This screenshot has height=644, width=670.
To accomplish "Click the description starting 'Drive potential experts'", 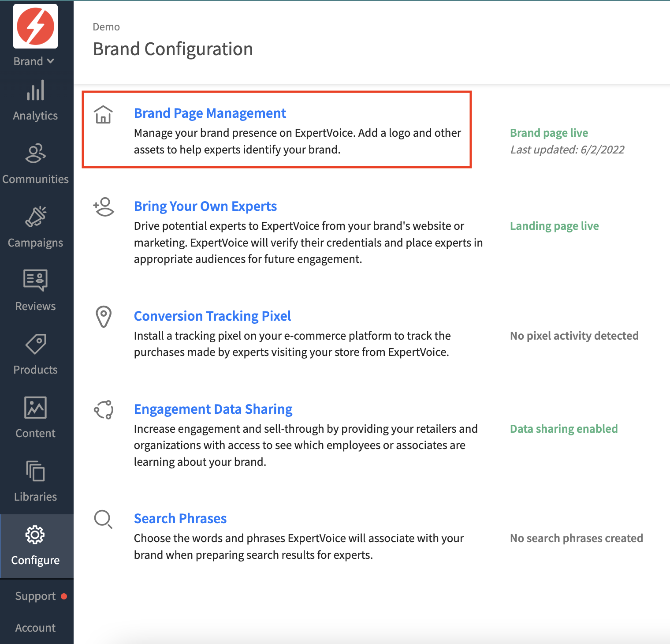I will click(308, 243).
